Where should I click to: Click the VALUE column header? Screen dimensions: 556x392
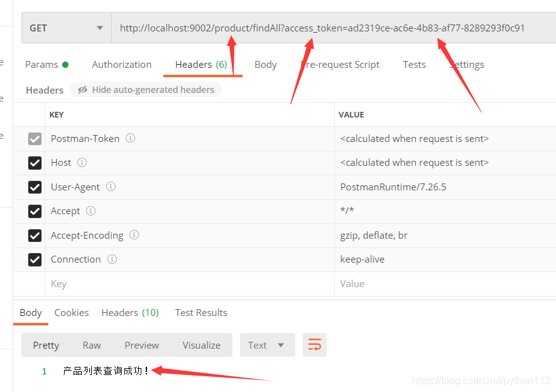point(351,115)
